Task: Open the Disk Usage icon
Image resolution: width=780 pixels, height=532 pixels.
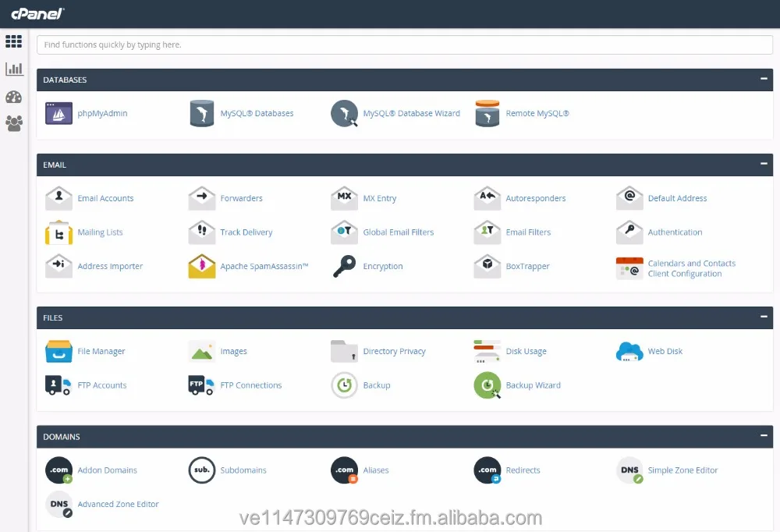Action: tap(487, 351)
